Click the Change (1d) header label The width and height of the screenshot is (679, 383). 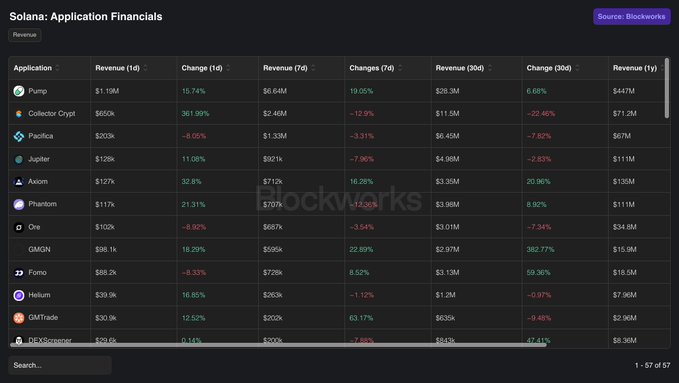[x=202, y=68]
